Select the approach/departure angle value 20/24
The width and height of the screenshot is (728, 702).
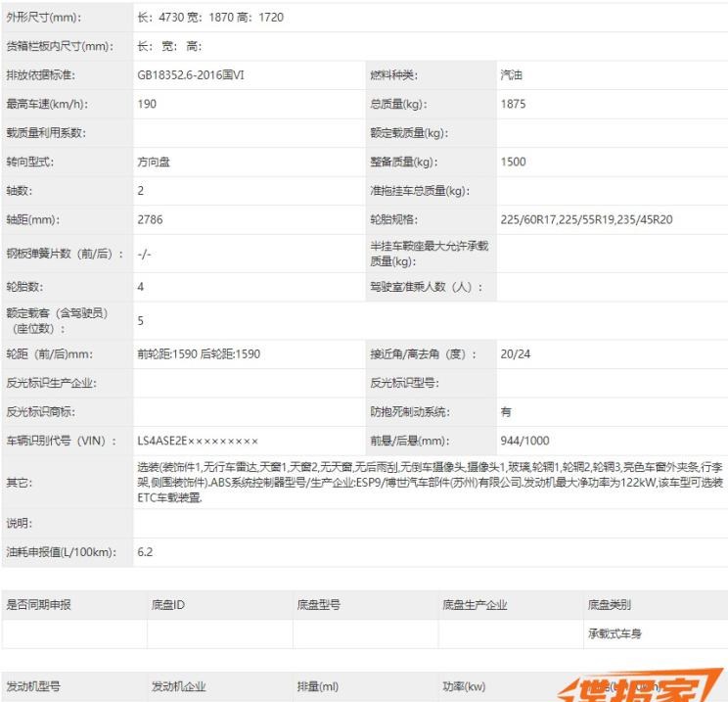pyautogui.click(x=516, y=354)
